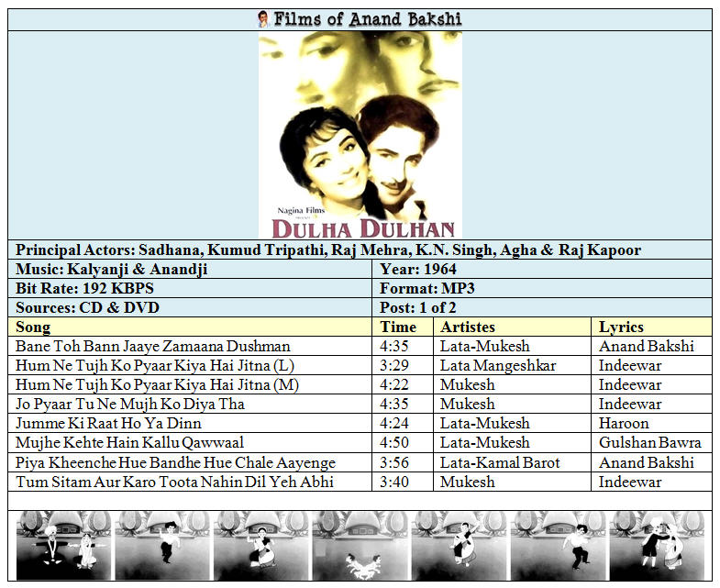Click 'Sources: CD & DVD' cell
Screen dimensions: 720x588
click(x=190, y=308)
